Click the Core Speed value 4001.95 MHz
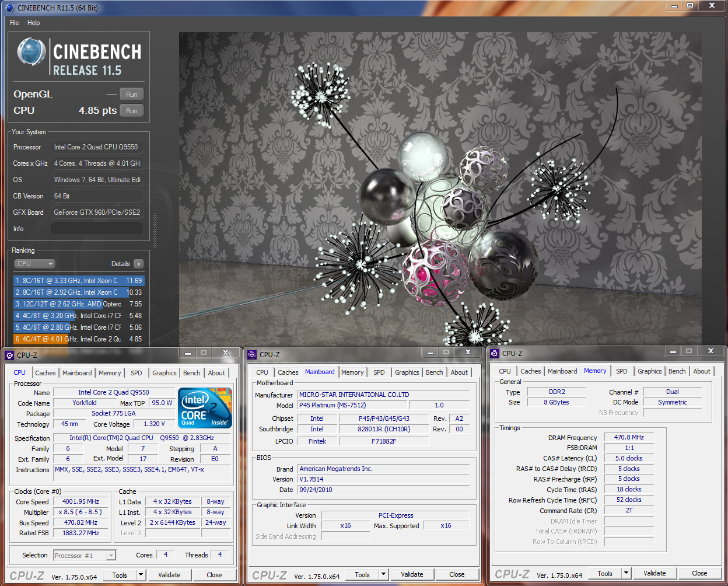The image size is (728, 586). 80,502
